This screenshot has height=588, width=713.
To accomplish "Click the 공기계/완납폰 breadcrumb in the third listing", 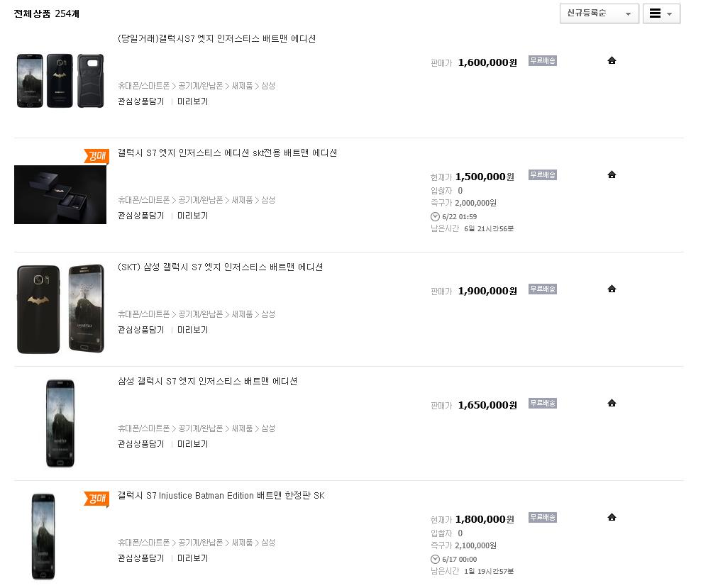I will click(201, 314).
